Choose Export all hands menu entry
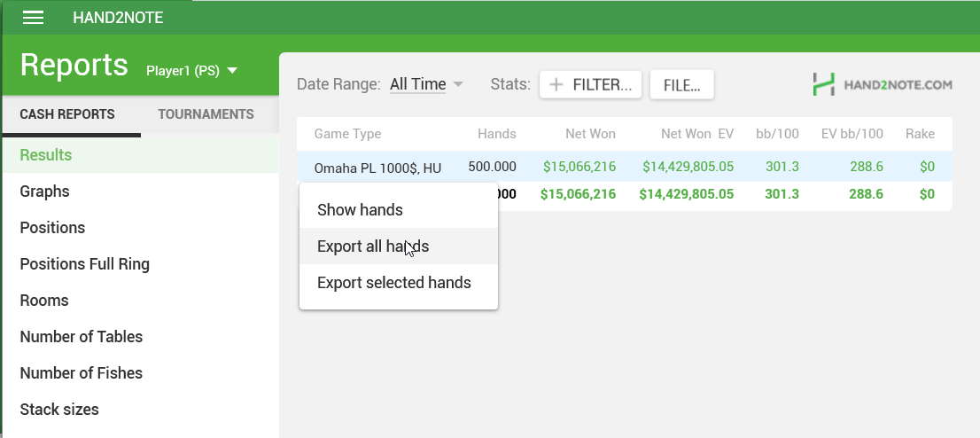The width and height of the screenshot is (980, 438). point(373,246)
